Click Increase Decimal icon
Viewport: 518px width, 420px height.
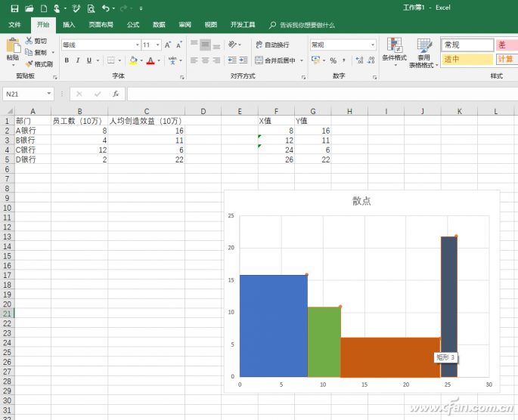359,60
